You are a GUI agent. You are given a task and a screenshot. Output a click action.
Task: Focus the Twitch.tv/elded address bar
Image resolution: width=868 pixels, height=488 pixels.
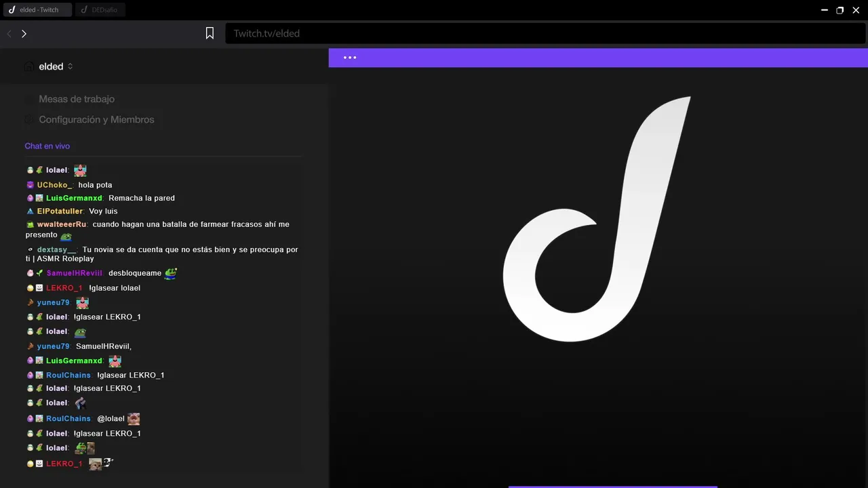(545, 33)
